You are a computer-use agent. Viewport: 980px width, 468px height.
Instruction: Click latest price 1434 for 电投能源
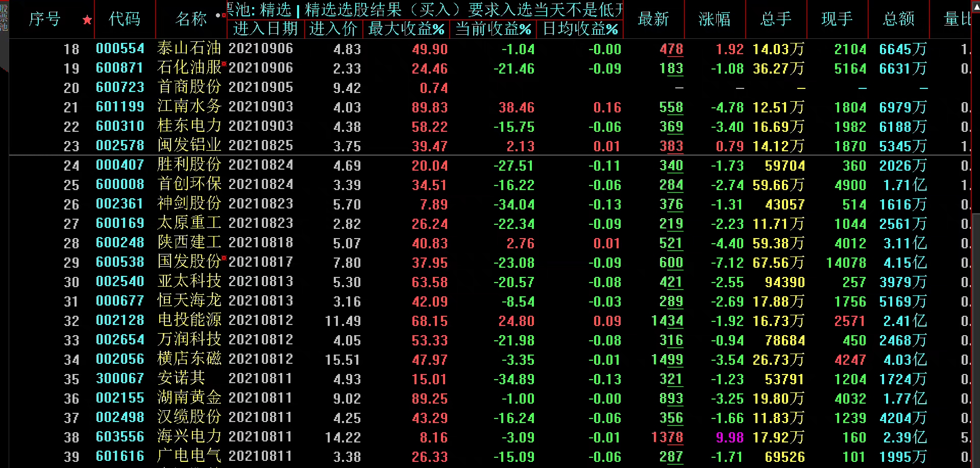pos(667,321)
